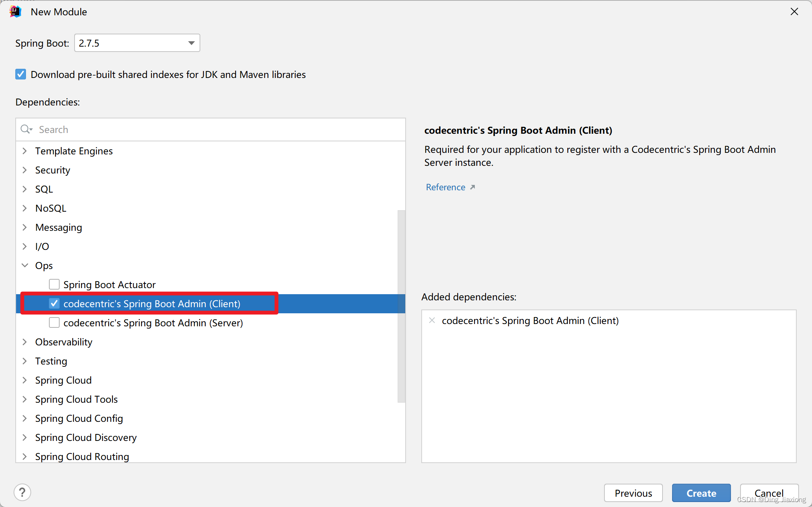Expand the Security category

[x=25, y=170]
